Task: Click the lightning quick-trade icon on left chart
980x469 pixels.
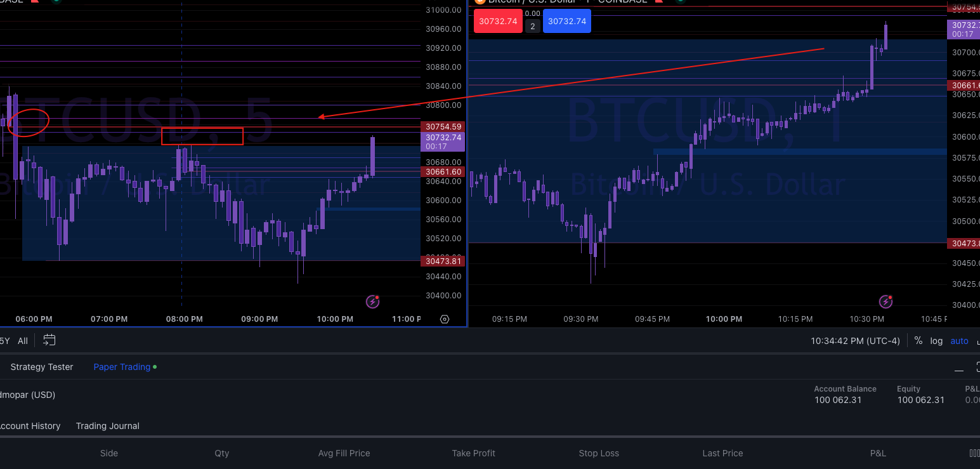Action: [x=372, y=303]
